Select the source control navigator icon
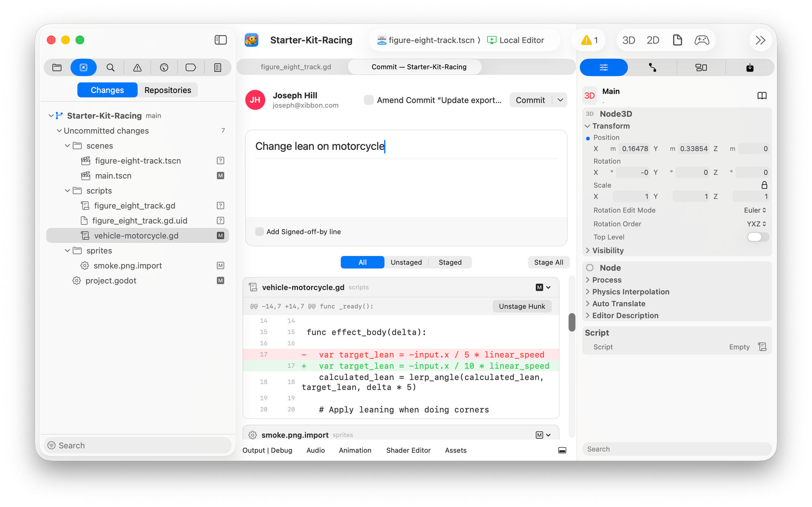Viewport: 812px width, 507px height. [84, 67]
